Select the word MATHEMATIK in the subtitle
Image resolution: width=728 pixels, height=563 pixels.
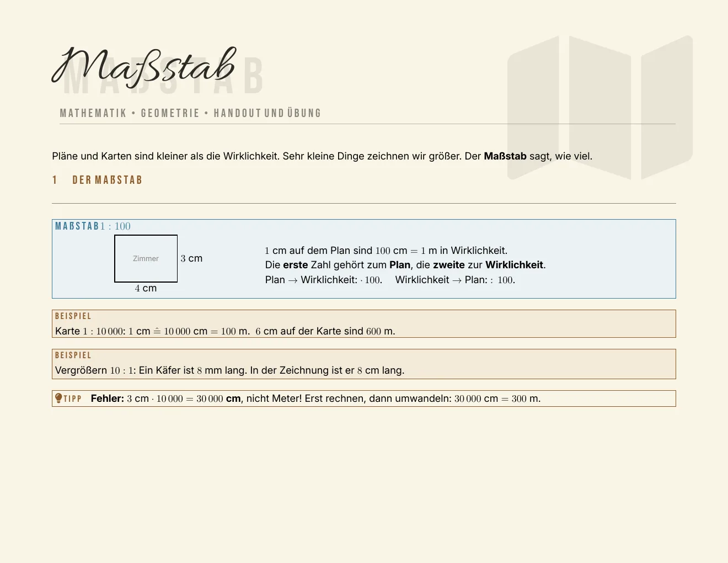pyautogui.click(x=93, y=113)
